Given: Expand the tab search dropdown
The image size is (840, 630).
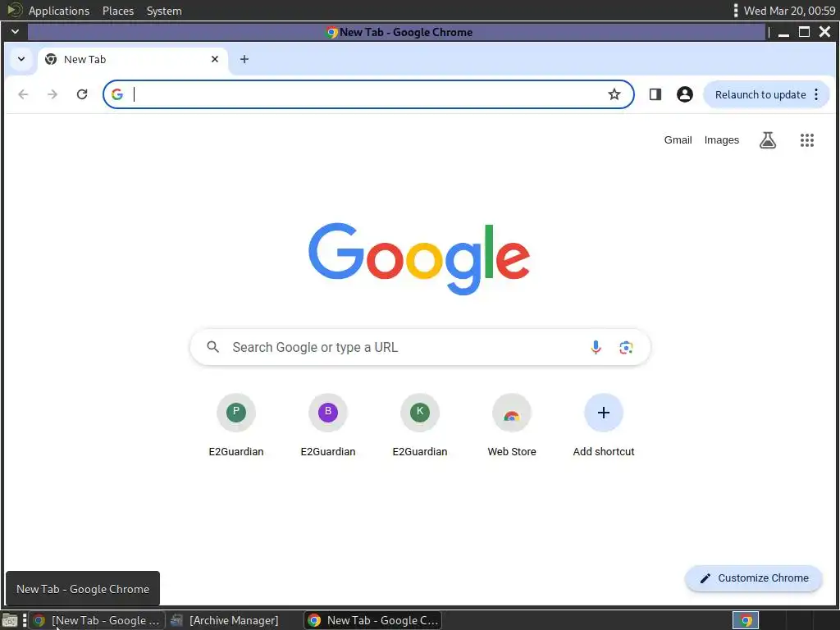Looking at the screenshot, I should click(21, 59).
